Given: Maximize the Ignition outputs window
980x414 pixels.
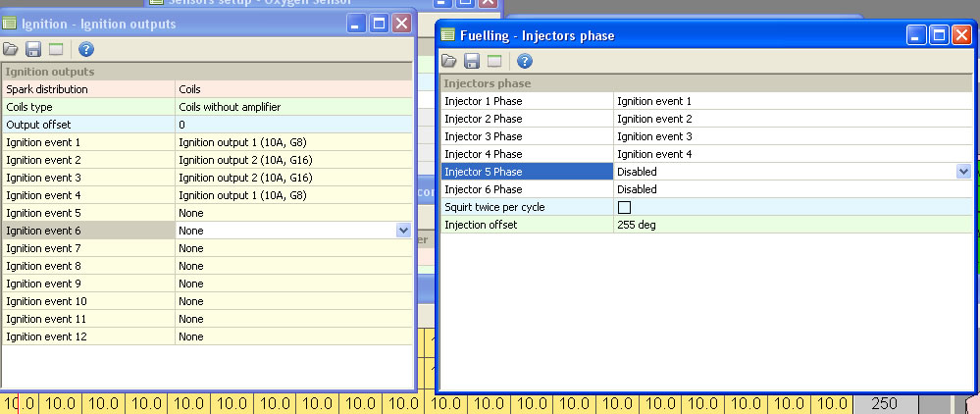Looking at the screenshot, I should (x=380, y=24).
